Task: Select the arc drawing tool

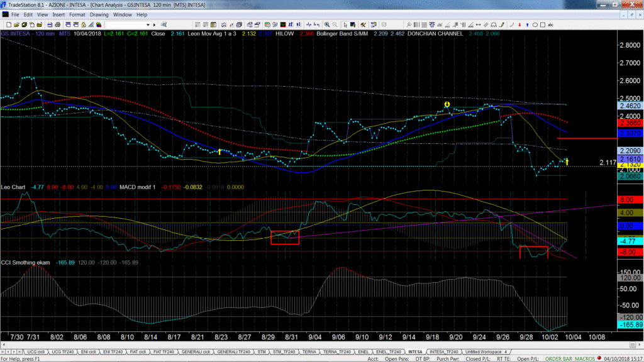Action: click(494, 25)
